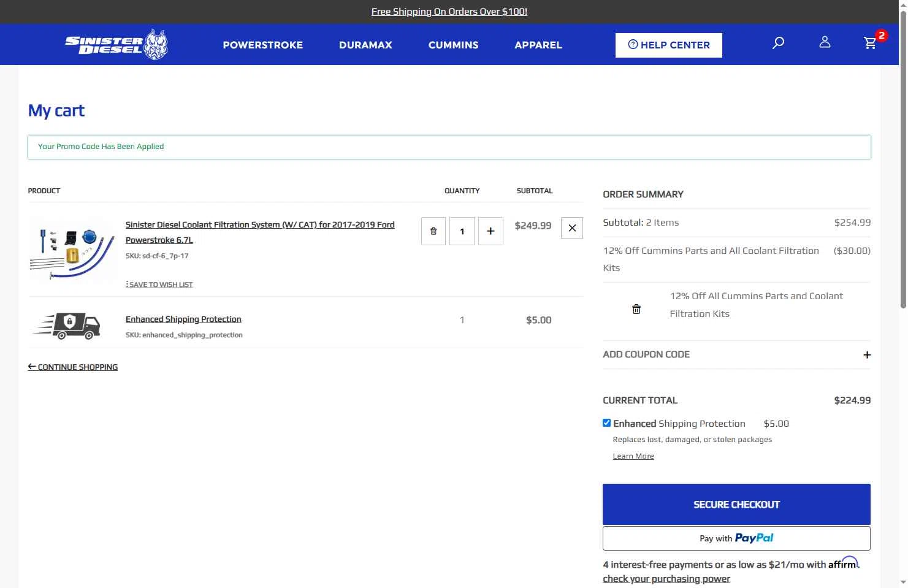This screenshot has width=908, height=588.
Task: Click Secure Checkout button
Action: point(736,505)
